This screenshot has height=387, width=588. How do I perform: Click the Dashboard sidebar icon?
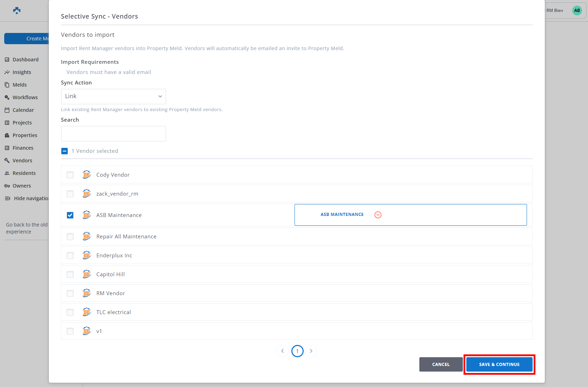click(x=7, y=60)
